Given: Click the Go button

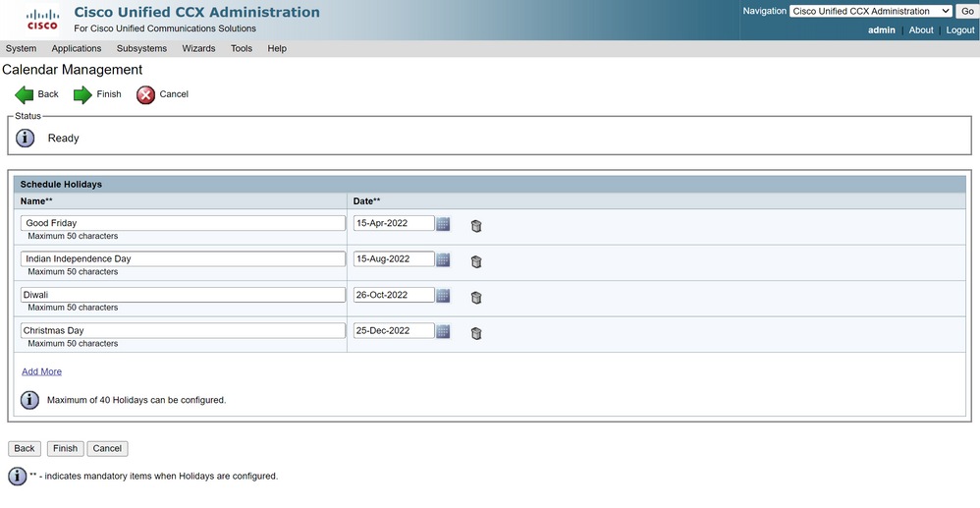Looking at the screenshot, I should coord(967,11).
